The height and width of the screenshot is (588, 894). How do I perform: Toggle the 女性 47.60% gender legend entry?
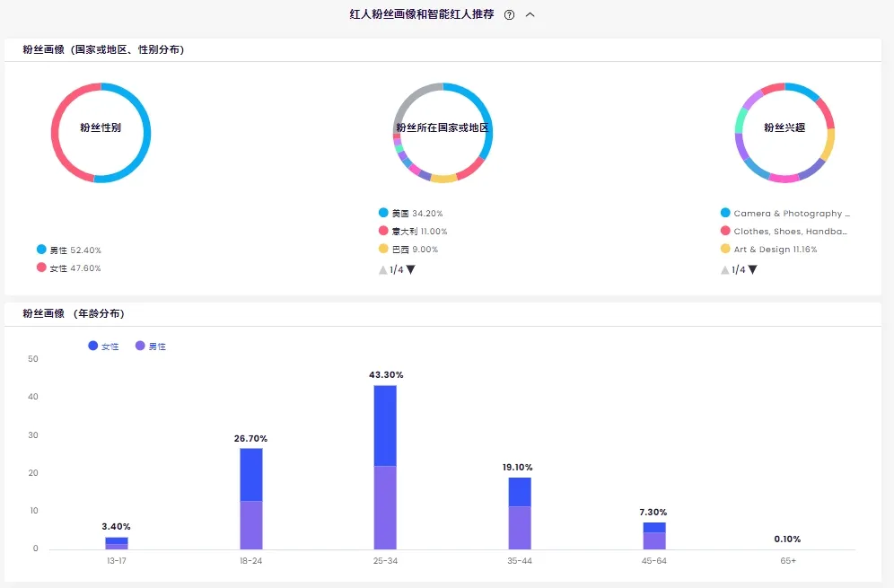(69, 268)
